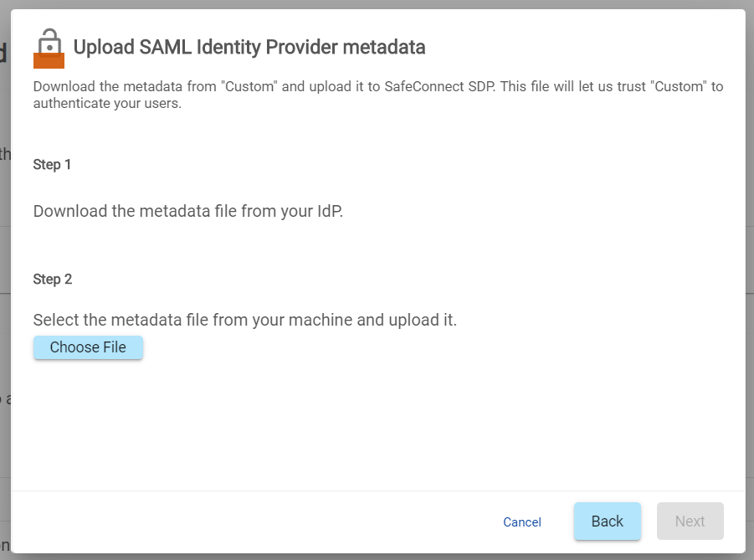This screenshot has height=560, width=754.
Task: Click the word "IdP" in Step 1
Action: (x=326, y=212)
